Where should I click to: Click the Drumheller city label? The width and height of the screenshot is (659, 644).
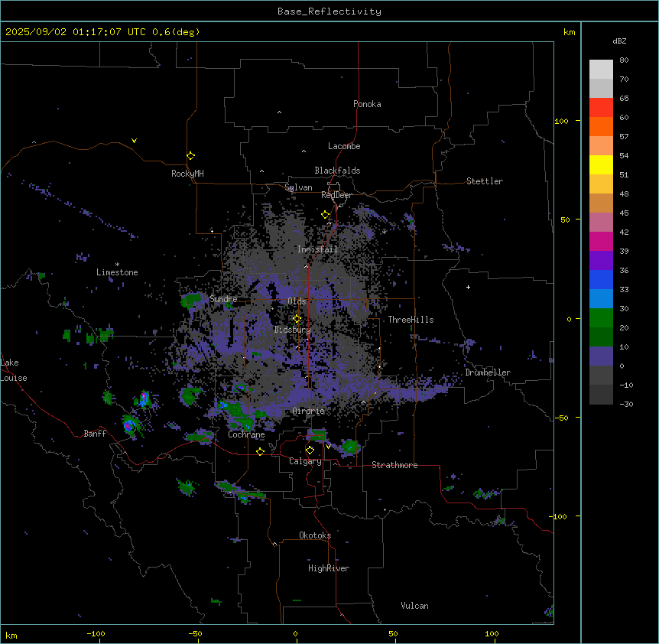pyautogui.click(x=488, y=372)
